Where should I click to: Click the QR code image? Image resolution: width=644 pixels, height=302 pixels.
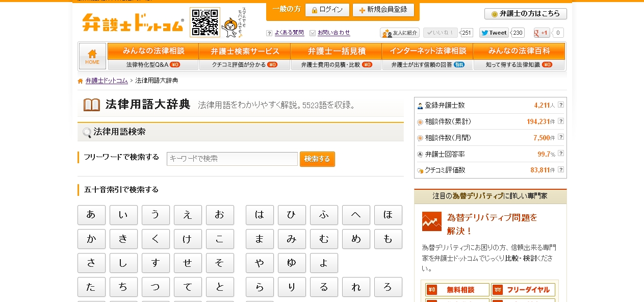(204, 22)
